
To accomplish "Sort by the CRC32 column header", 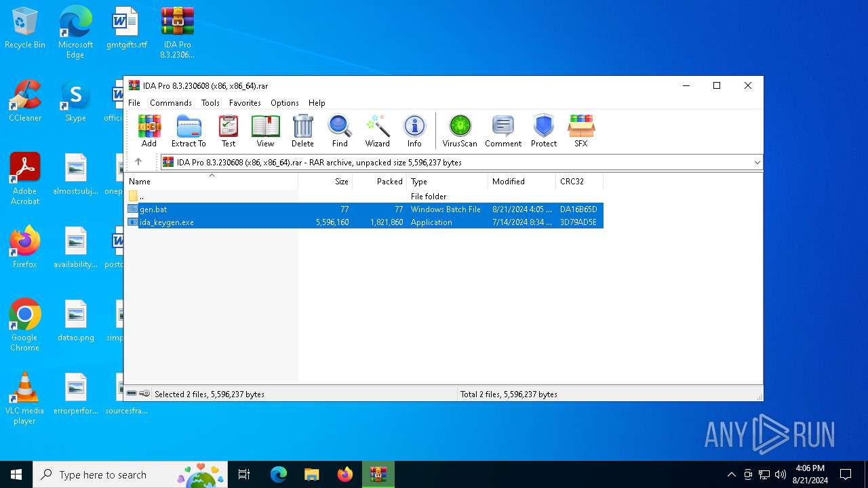I will 579,182.
